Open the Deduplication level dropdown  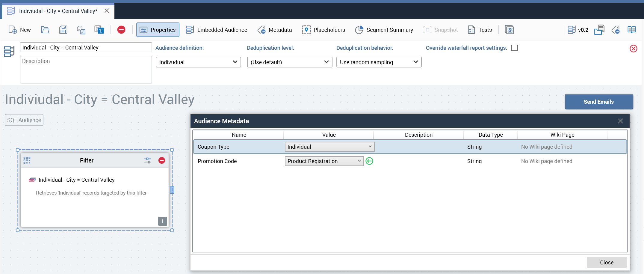(289, 62)
